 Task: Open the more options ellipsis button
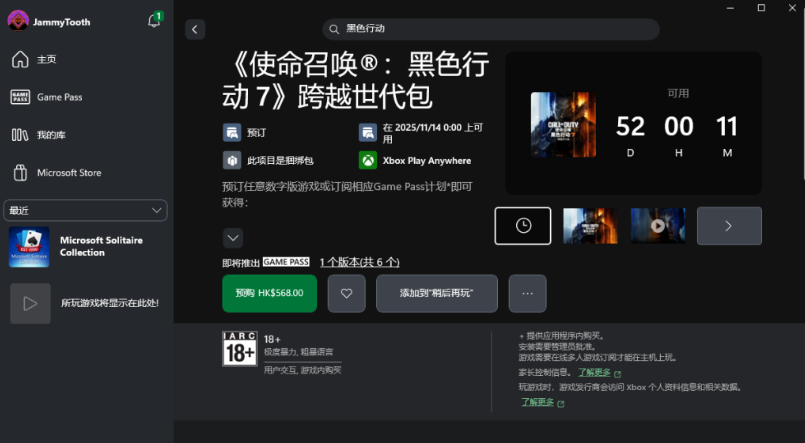pos(527,293)
